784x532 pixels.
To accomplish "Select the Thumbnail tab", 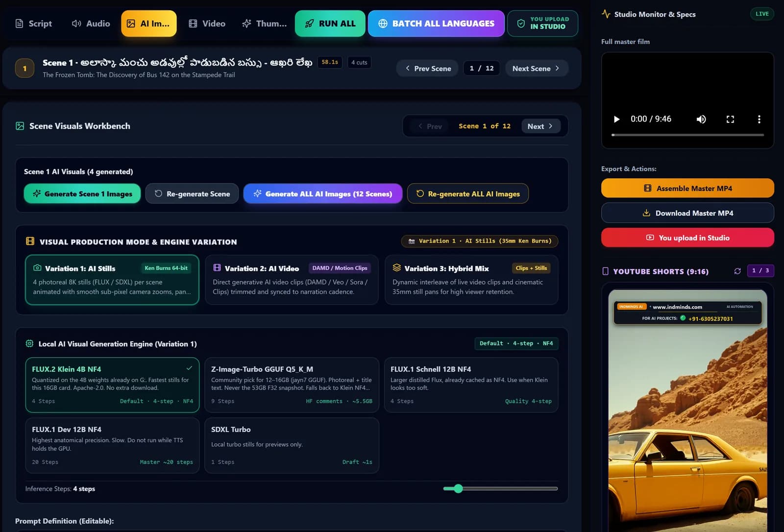I will click(x=264, y=24).
